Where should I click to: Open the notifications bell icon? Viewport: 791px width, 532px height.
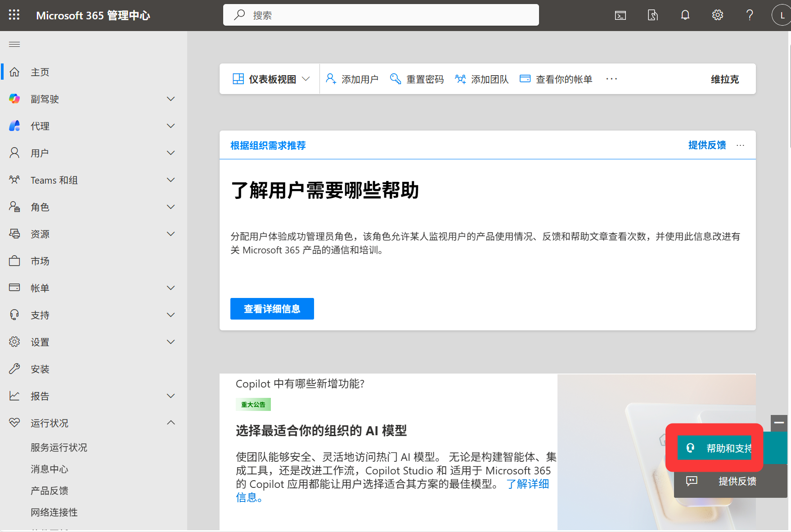point(685,15)
